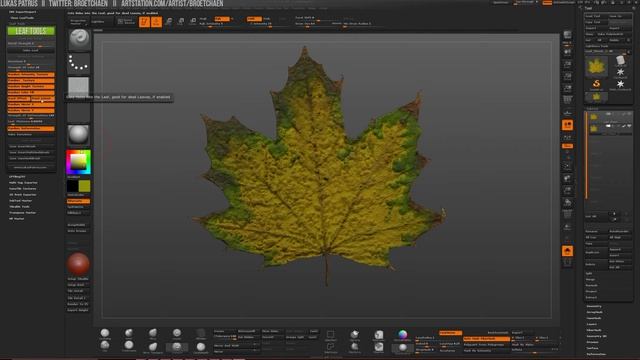The height and width of the screenshot is (360, 640).
Task: Expand the Surface section
Action: pyautogui.click(x=592, y=348)
